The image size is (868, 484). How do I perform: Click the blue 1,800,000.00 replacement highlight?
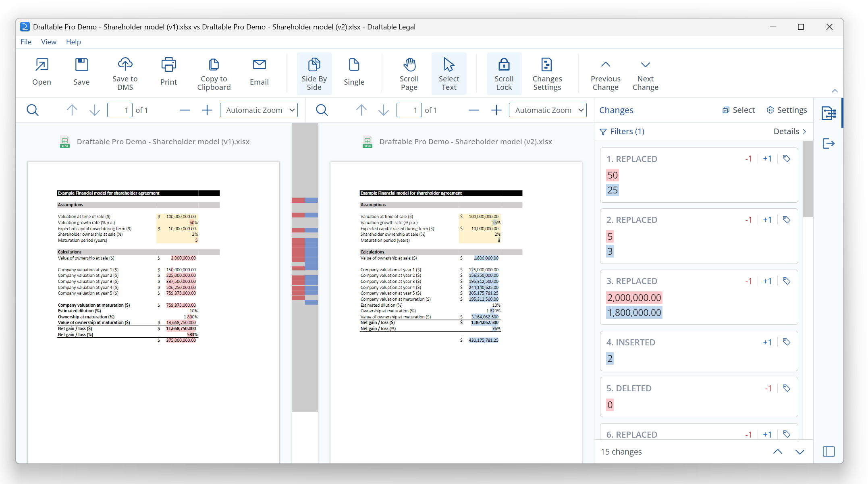[634, 313]
